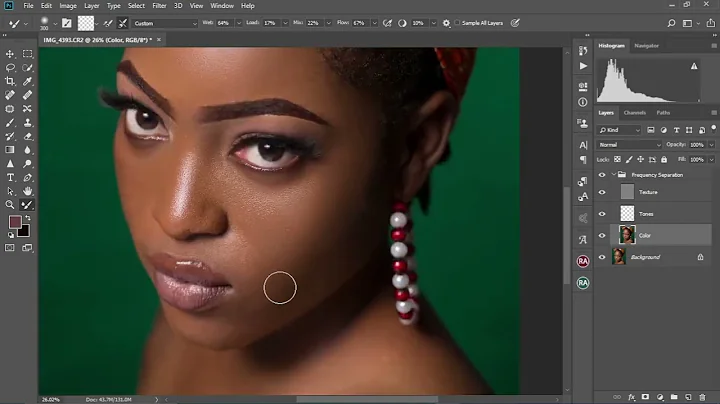Select the Eyedropper tool
Viewport: 720px width, 404px height.
[x=28, y=81]
